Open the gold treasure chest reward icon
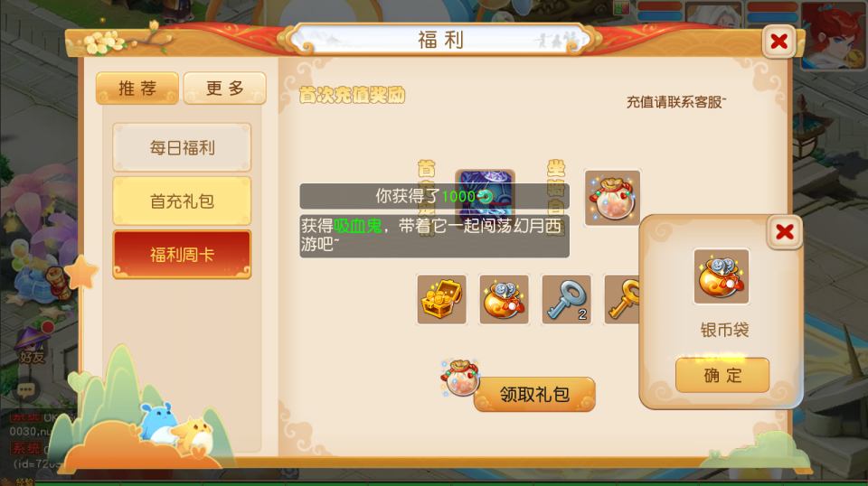Viewport: 868px width, 486px height. pyautogui.click(x=442, y=299)
